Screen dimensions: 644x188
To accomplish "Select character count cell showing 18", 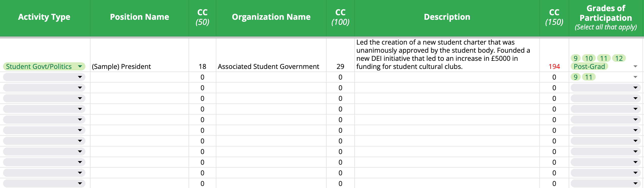I will coord(202,66).
